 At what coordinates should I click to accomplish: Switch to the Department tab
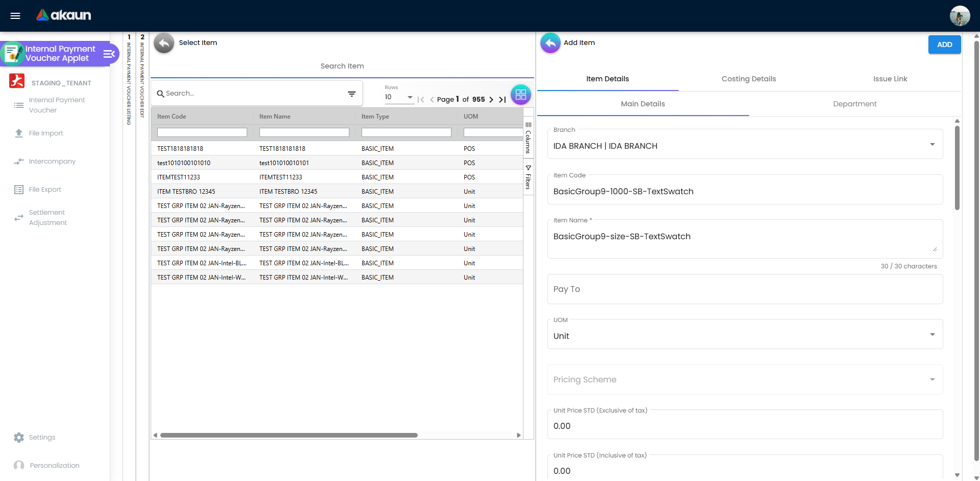pyautogui.click(x=854, y=104)
